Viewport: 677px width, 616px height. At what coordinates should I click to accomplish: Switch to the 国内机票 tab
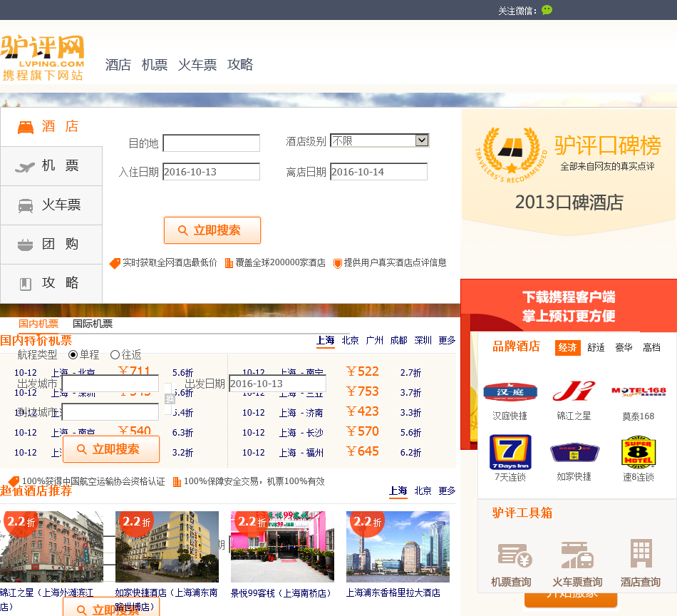click(x=38, y=324)
